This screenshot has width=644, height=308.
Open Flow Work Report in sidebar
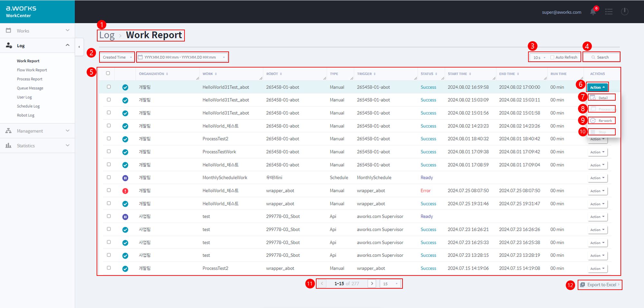point(32,70)
